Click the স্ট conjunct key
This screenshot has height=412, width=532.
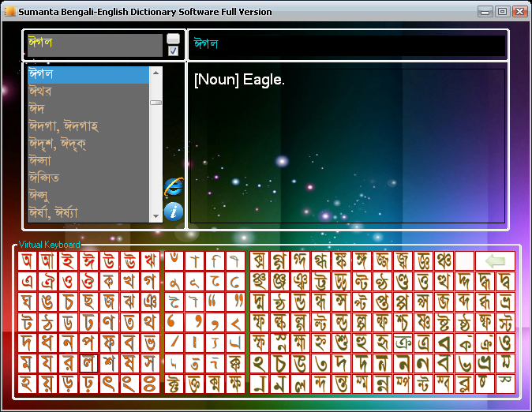coord(505,322)
